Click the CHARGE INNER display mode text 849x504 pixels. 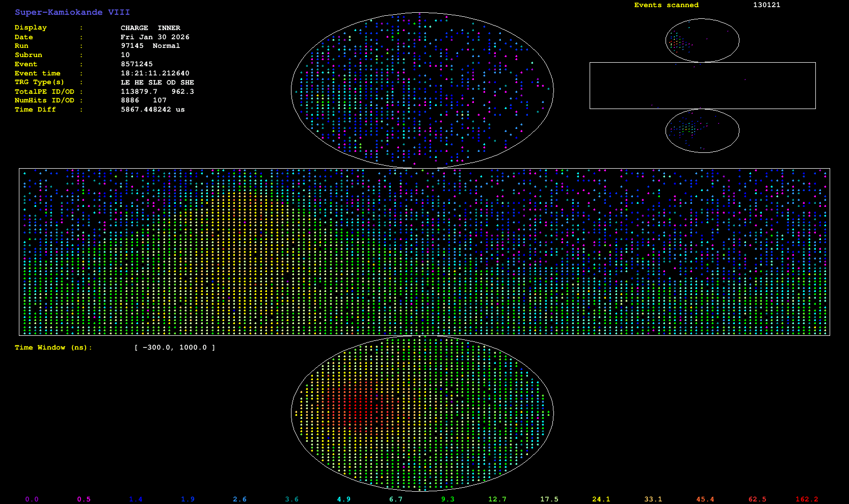[x=150, y=28]
